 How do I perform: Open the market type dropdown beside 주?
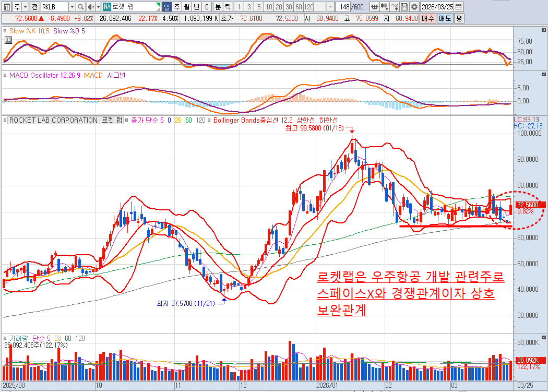[25, 7]
